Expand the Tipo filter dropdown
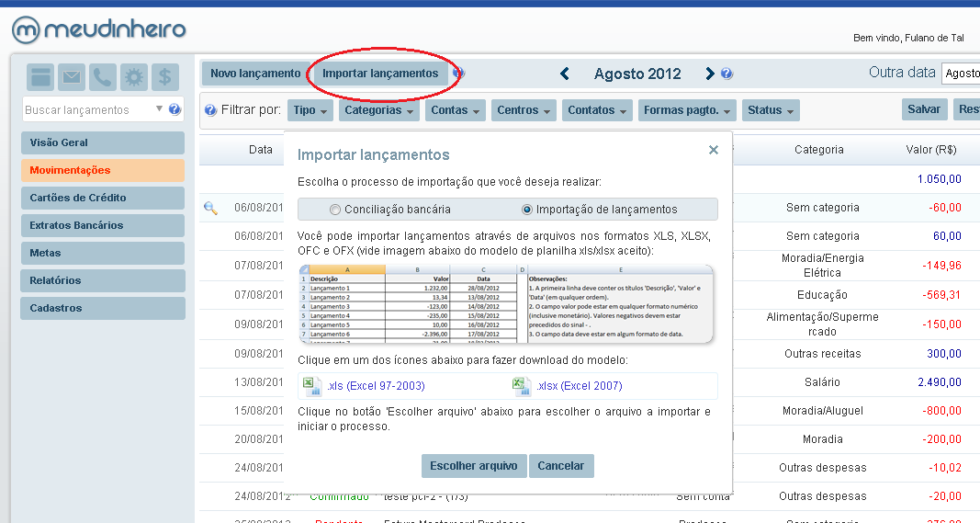This screenshot has height=523, width=980. 310,110
